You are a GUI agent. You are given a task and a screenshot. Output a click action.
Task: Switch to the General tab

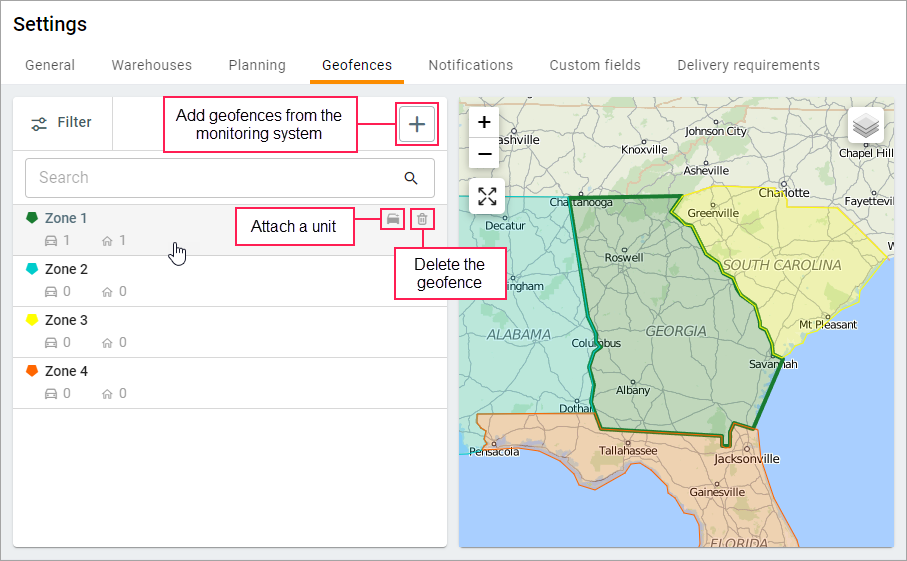(x=50, y=65)
